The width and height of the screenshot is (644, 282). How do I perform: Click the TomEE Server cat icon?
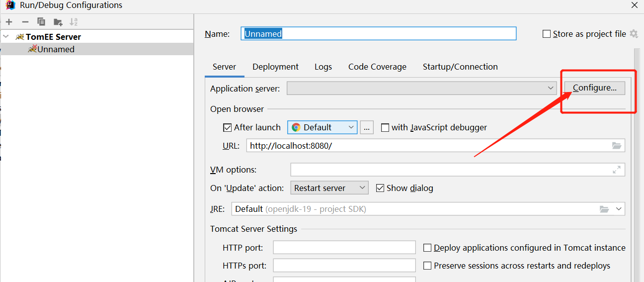pos(20,37)
